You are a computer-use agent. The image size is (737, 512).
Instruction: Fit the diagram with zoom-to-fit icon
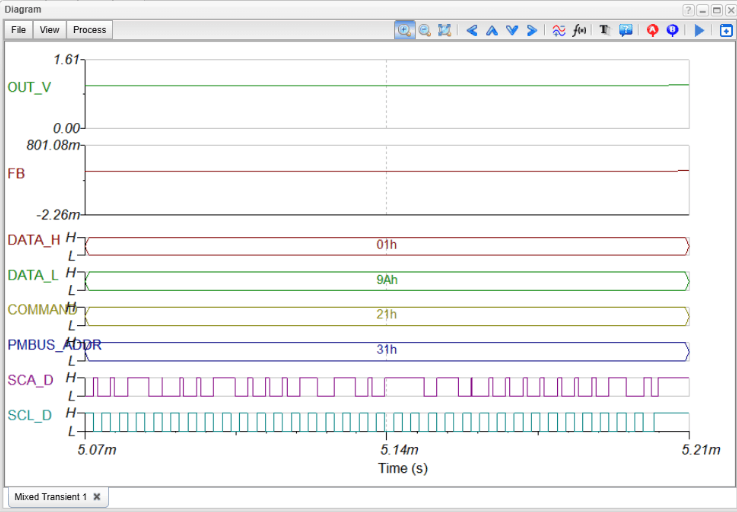click(445, 30)
